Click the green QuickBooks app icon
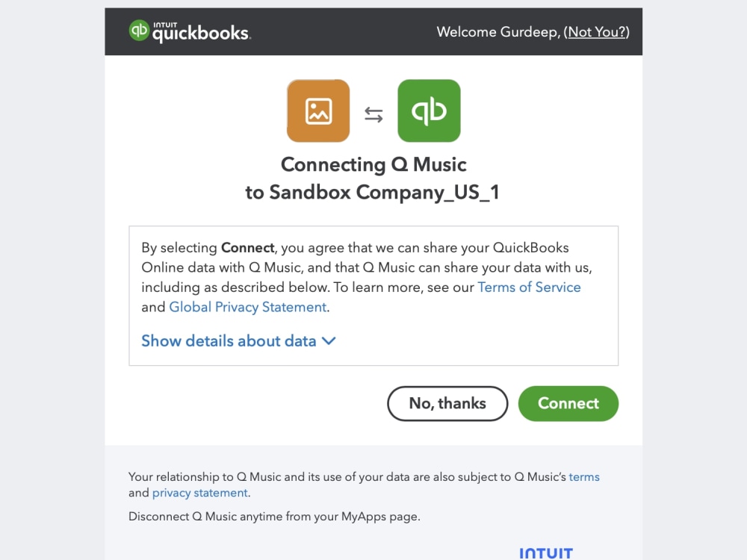The height and width of the screenshot is (560, 747). tap(429, 111)
